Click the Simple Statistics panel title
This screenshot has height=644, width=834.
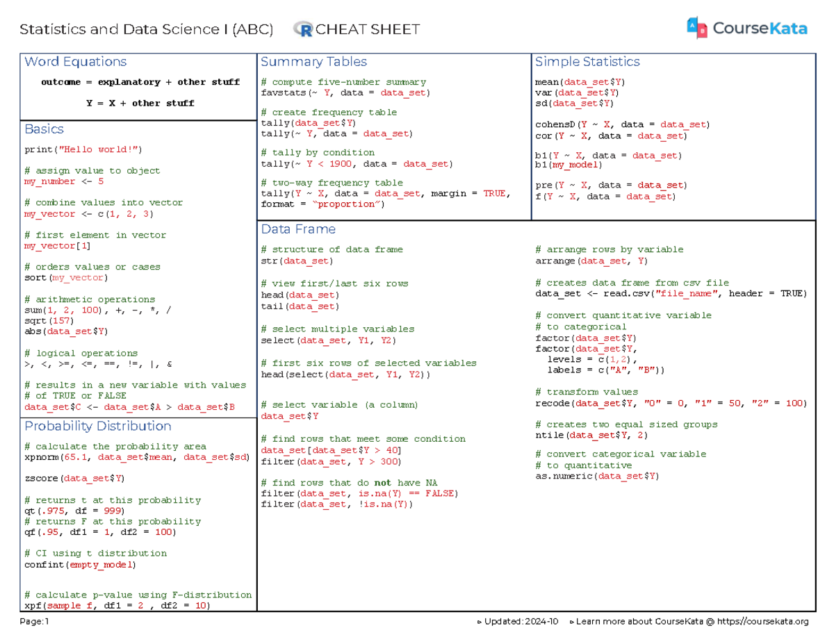pos(587,62)
